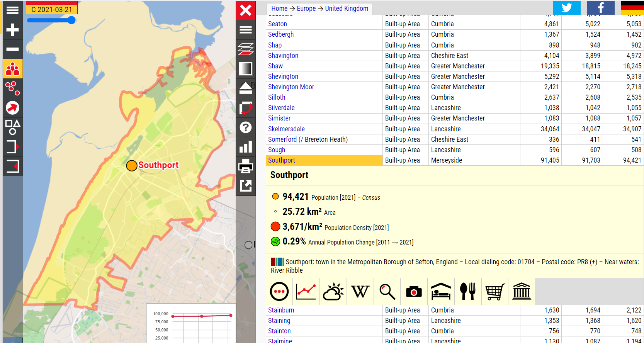Open the map layers icon
Screen dimensions: 644x343
pos(246,49)
